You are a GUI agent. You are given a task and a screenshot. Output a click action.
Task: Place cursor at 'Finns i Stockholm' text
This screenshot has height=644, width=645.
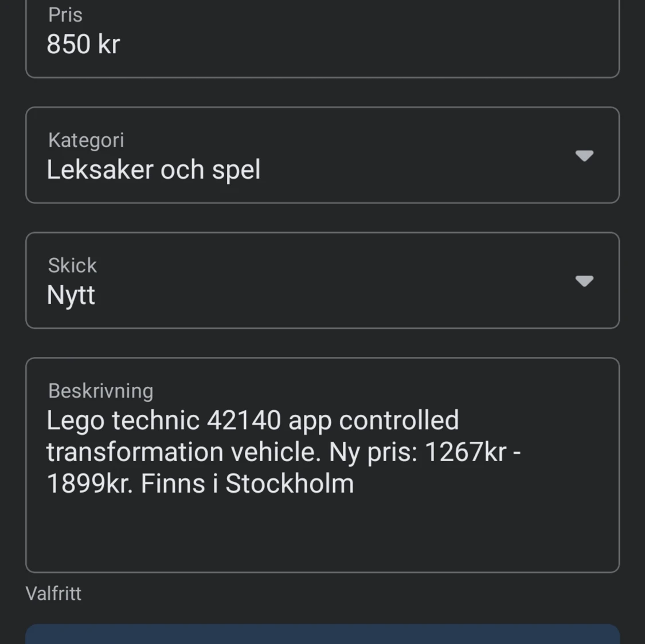pyautogui.click(x=247, y=484)
